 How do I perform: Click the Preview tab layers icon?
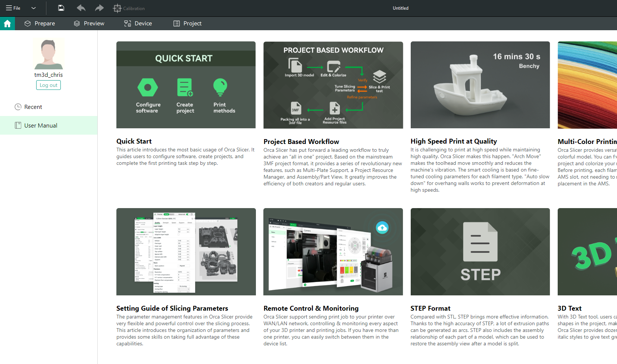(77, 23)
